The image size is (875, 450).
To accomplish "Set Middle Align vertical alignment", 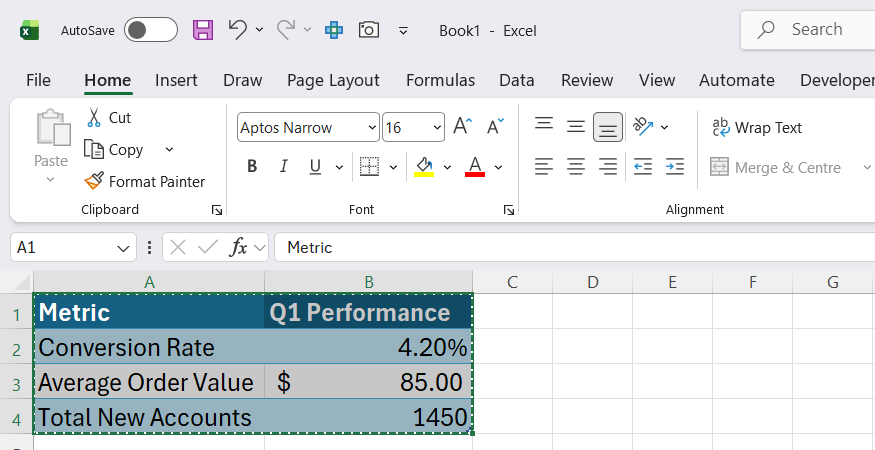I will pos(576,126).
